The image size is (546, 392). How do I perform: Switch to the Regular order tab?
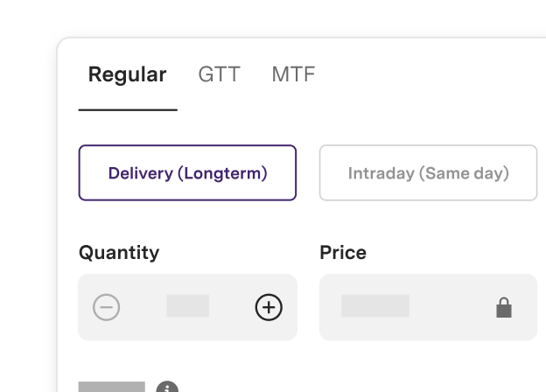click(128, 74)
